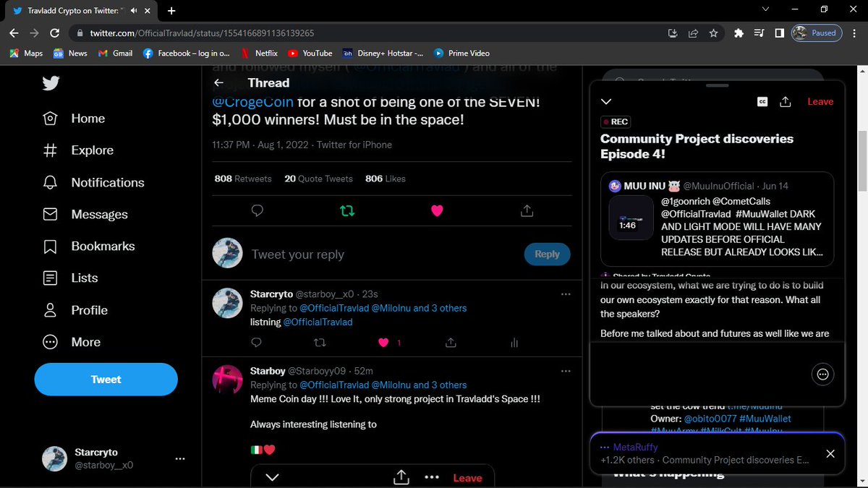Viewport: 868px width, 488px height.
Task: Toggle Chrome side panel icon
Action: [780, 33]
